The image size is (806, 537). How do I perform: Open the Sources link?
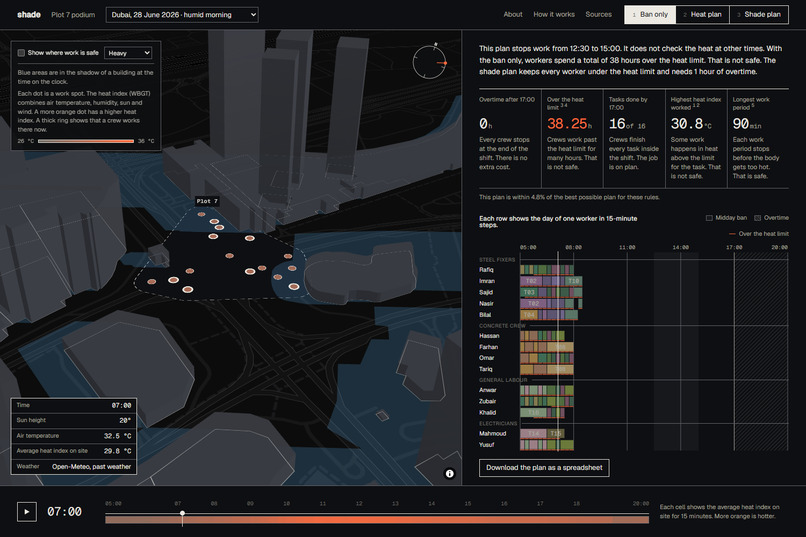click(x=598, y=14)
